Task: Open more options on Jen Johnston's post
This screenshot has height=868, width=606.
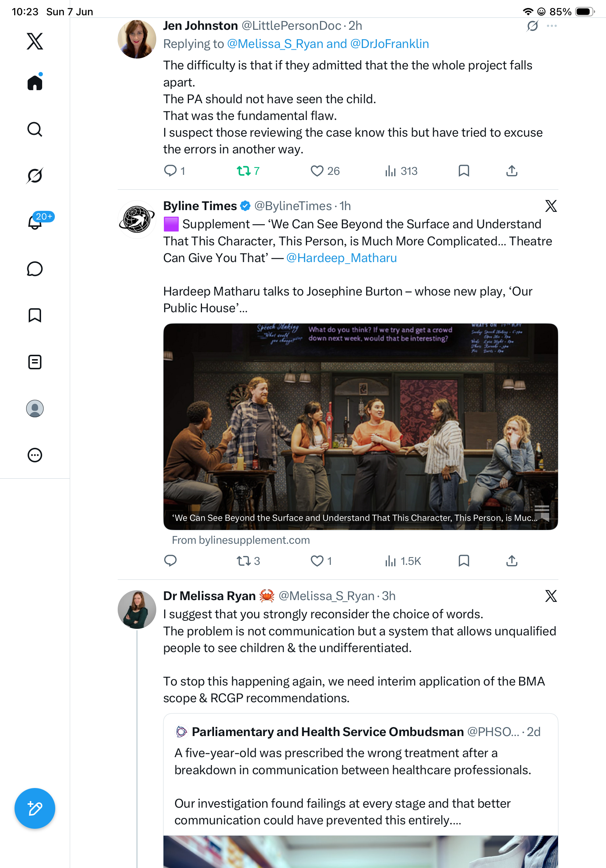Action: point(552,26)
